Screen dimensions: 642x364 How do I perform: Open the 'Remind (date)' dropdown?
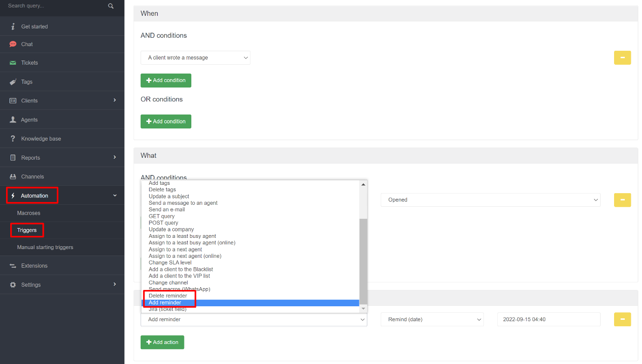(432, 319)
